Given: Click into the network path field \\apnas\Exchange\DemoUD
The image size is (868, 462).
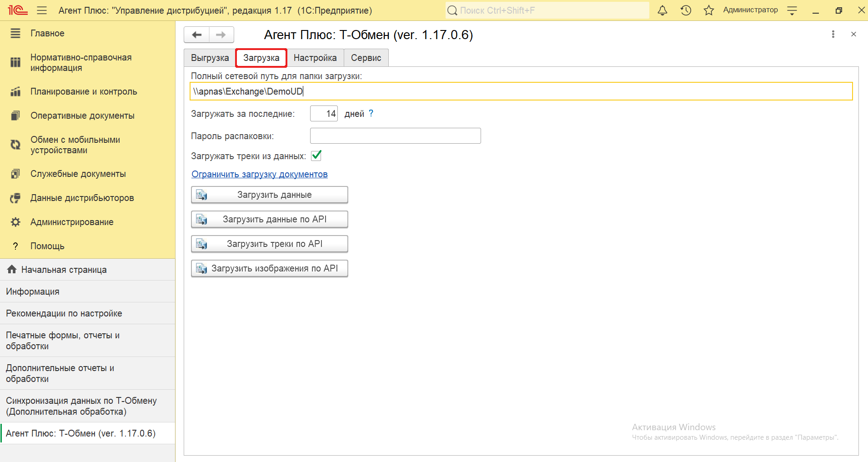Looking at the screenshot, I should click(x=521, y=91).
